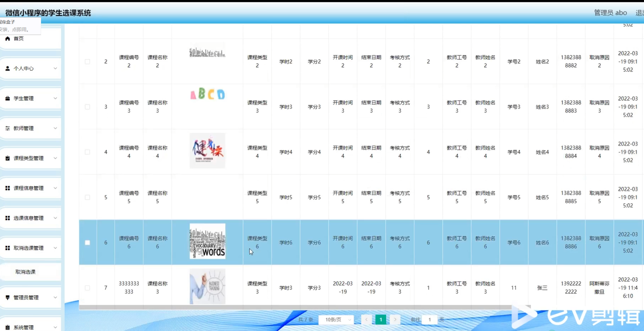Tick the checkbox for highlighted row 6

[x=88, y=243]
